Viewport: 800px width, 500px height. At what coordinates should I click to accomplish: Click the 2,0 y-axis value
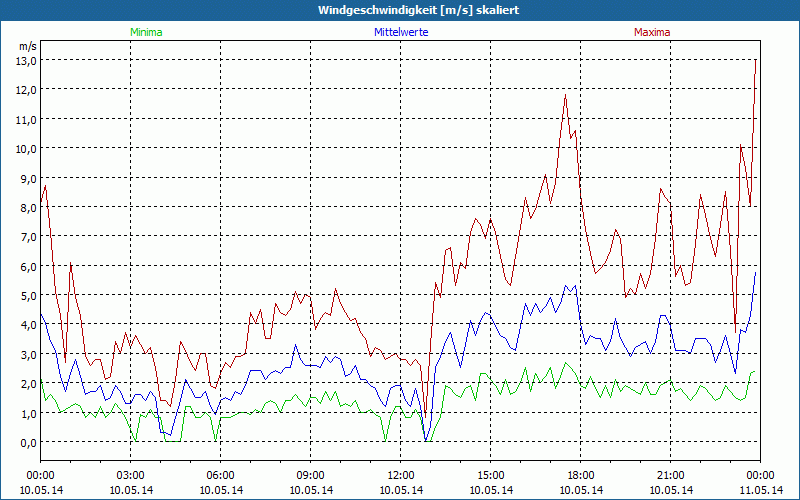(29, 384)
